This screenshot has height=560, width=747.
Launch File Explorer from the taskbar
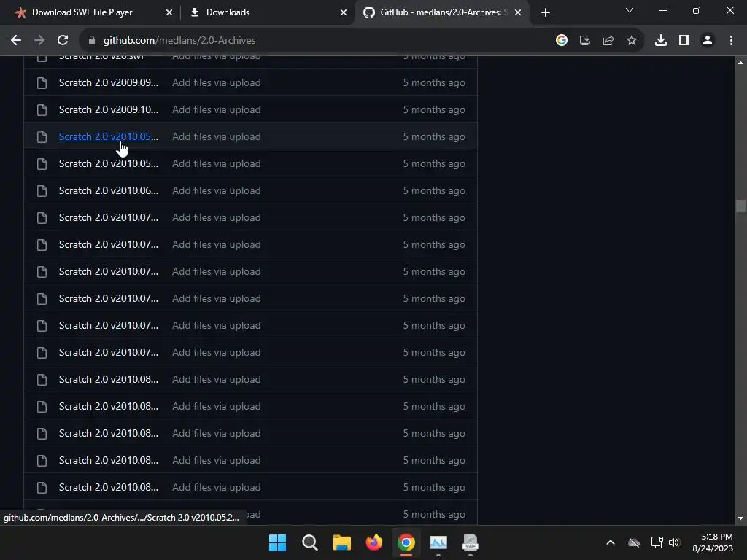click(x=341, y=542)
